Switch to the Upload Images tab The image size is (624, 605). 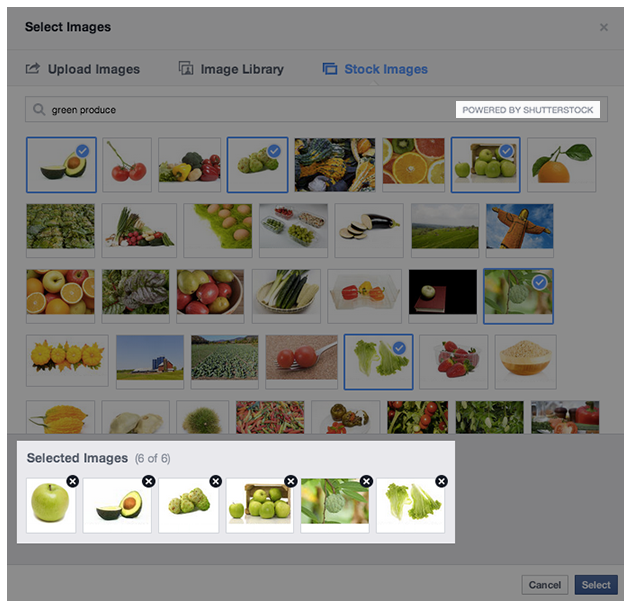(83, 69)
